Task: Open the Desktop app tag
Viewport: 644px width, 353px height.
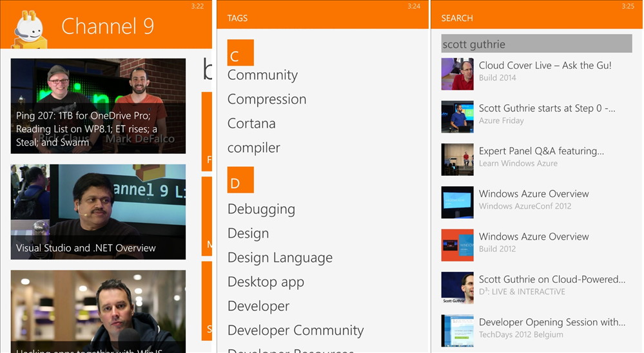Action: (266, 282)
